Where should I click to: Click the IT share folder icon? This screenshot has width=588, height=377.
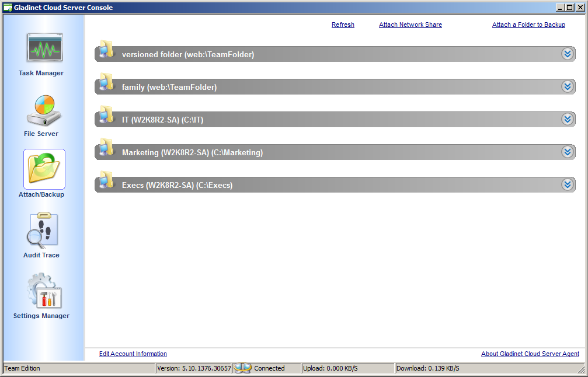pos(106,115)
